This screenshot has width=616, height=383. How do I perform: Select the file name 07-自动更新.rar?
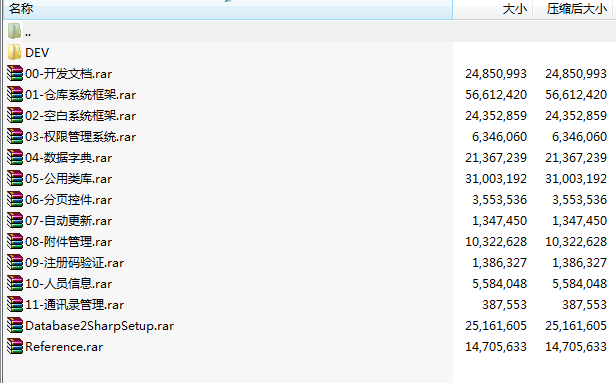tap(68, 221)
